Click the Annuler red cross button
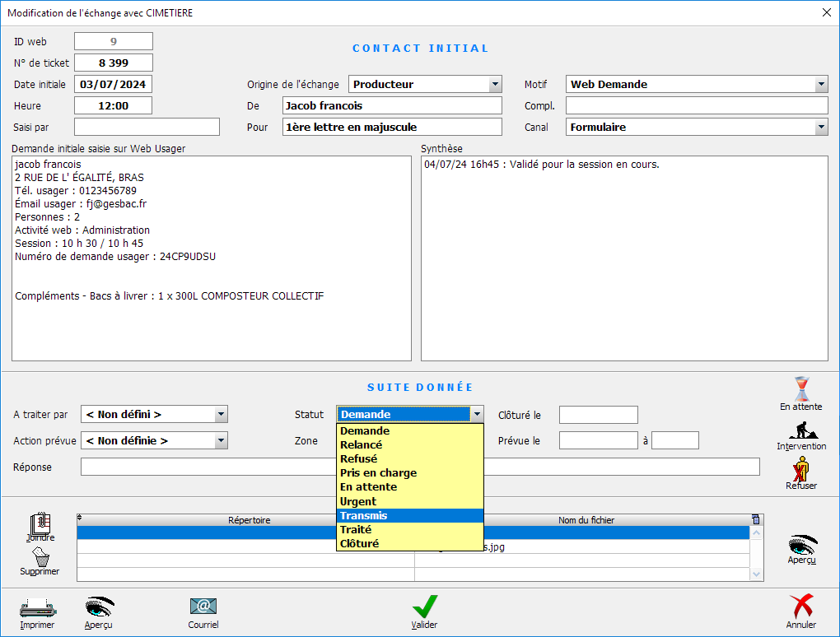This screenshot has height=637, width=840. [801, 607]
